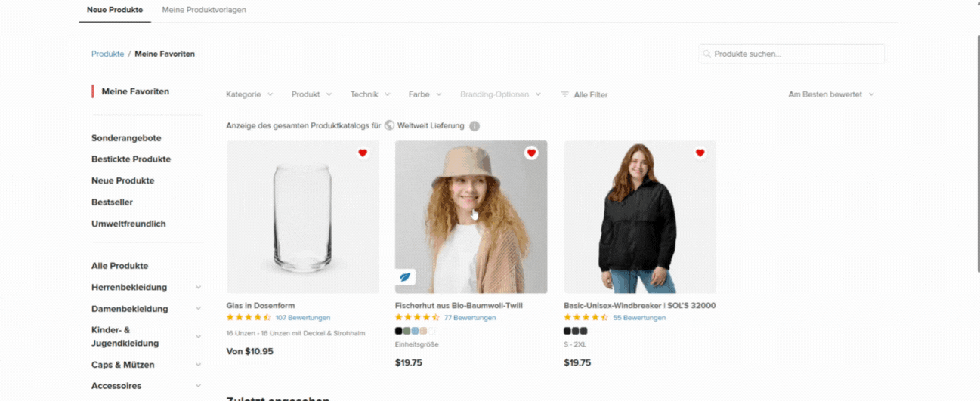Go to the Produkte breadcrumb link

click(107, 54)
